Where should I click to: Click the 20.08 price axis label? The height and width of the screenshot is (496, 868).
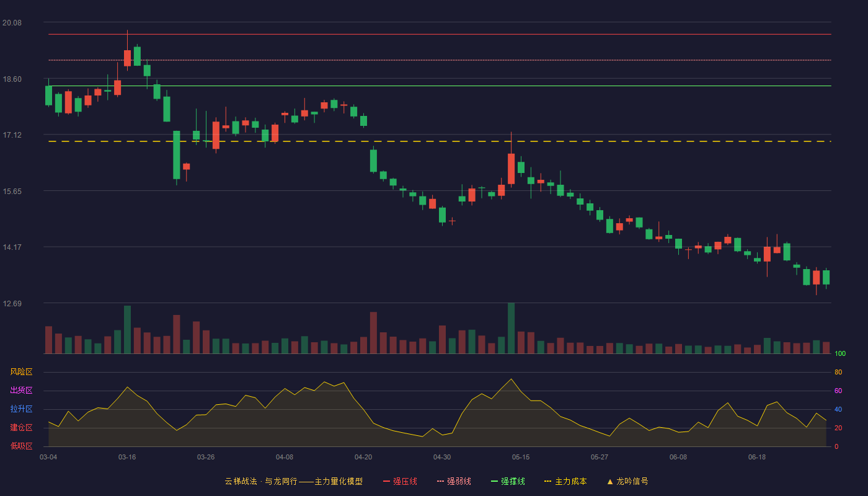click(x=12, y=23)
